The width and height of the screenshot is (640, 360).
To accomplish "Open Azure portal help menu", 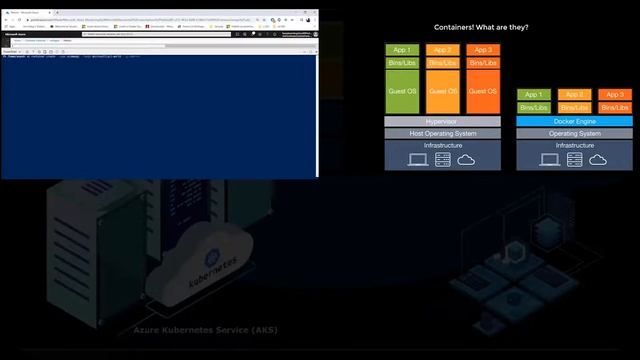I will [x=267, y=34].
